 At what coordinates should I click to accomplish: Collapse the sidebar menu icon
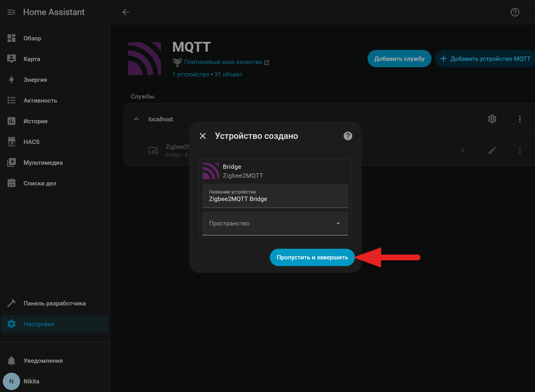pyautogui.click(x=11, y=12)
